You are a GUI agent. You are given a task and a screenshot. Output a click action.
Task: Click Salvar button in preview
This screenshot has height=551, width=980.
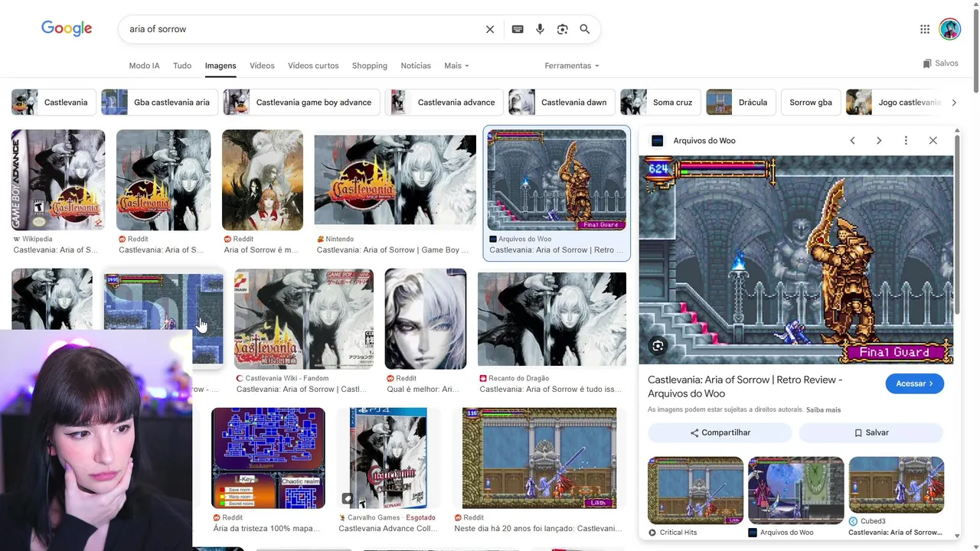[871, 432]
